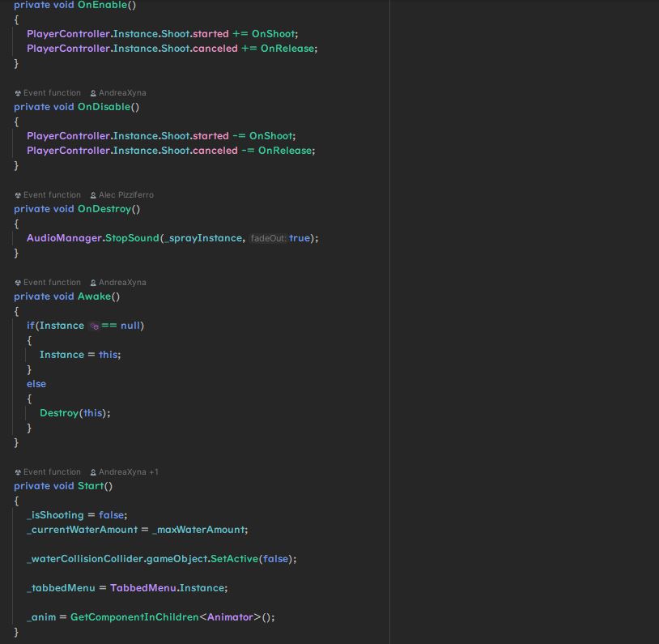Click the author icon beside Alec Pizziferro
This screenshot has height=644, width=659.
(93, 195)
